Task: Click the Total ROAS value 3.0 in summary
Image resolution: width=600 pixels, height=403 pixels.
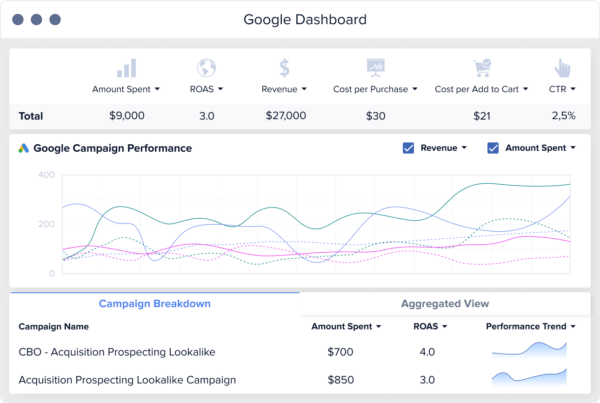Action: [207, 116]
